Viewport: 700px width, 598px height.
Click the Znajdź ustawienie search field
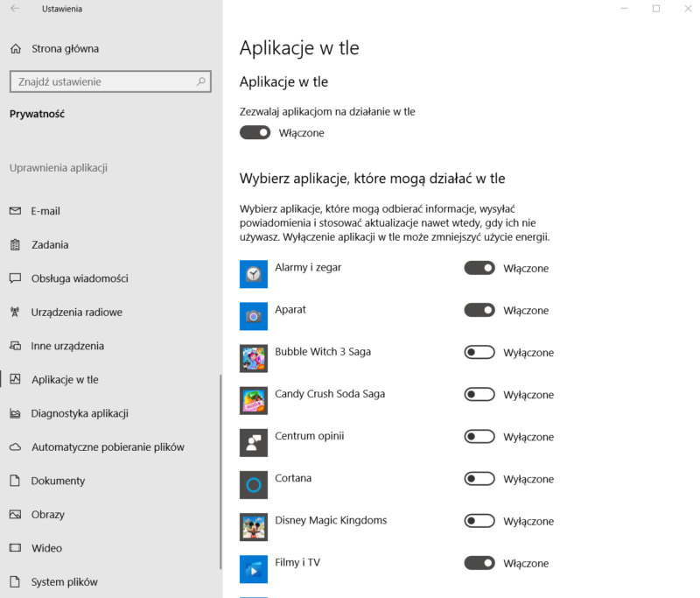pyautogui.click(x=101, y=81)
